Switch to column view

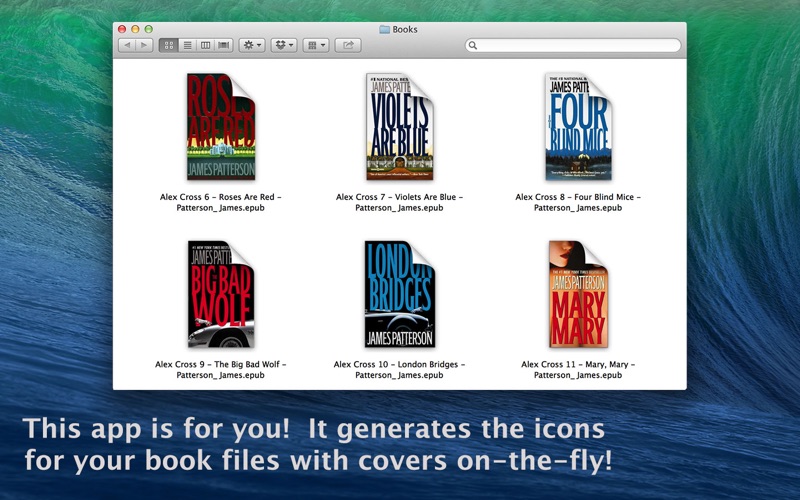(x=205, y=45)
